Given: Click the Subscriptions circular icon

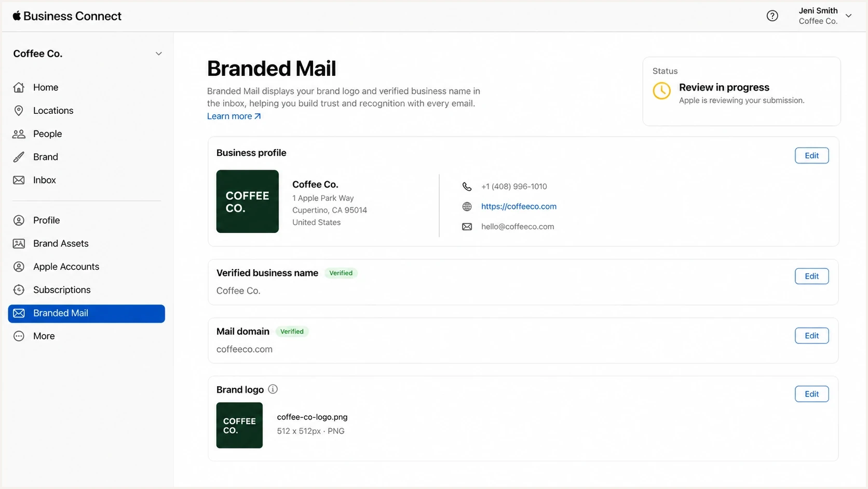Looking at the screenshot, I should 19,290.
